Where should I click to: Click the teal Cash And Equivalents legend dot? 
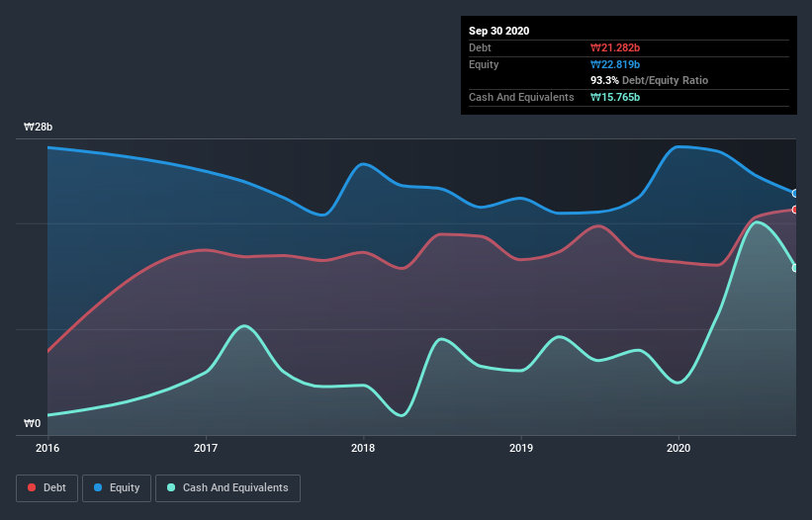pos(171,487)
